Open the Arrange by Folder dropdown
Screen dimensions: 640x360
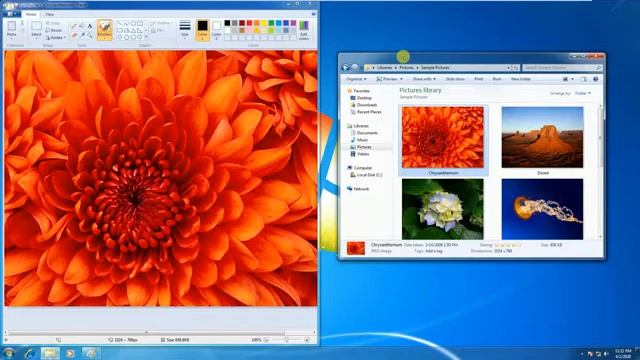[583, 93]
